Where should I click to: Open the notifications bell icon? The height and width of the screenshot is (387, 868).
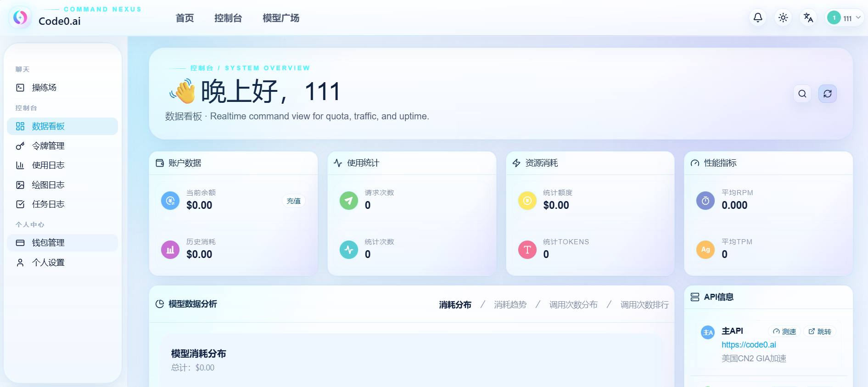tap(758, 18)
